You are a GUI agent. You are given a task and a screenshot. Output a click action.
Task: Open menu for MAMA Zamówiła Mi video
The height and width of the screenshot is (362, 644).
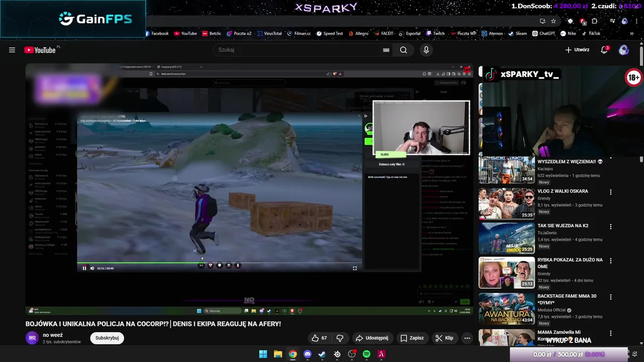pos(611,333)
